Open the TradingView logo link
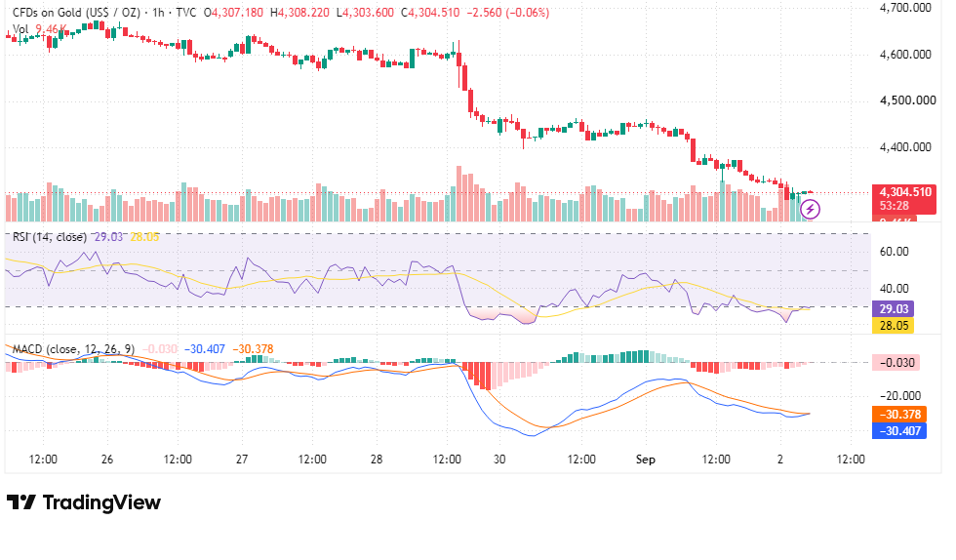956x560 pixels. click(84, 502)
